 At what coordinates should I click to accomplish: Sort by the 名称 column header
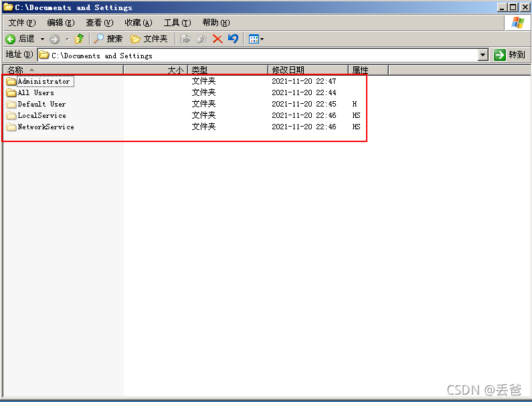(x=63, y=70)
